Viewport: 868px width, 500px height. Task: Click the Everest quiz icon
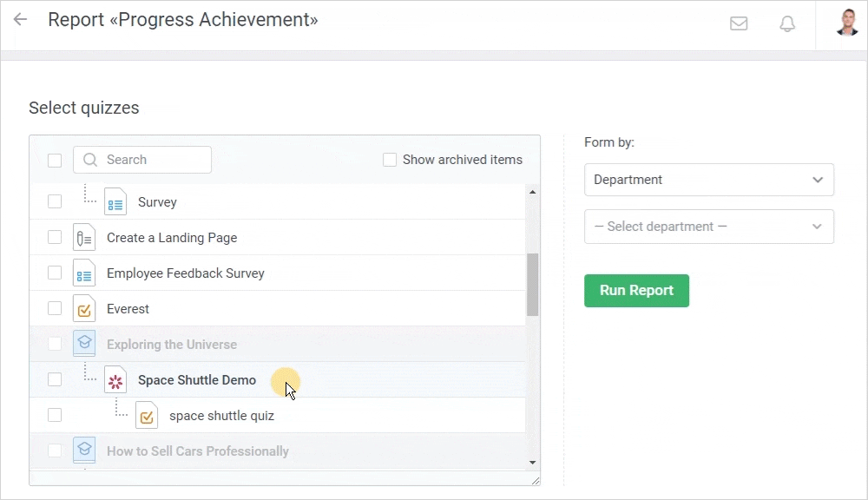coord(84,309)
